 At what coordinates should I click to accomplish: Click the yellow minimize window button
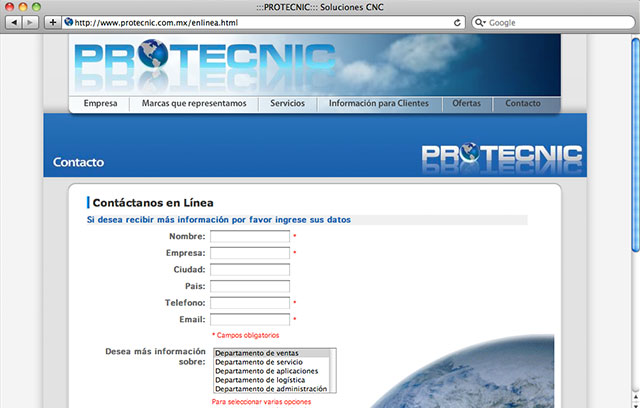[x=23, y=7]
